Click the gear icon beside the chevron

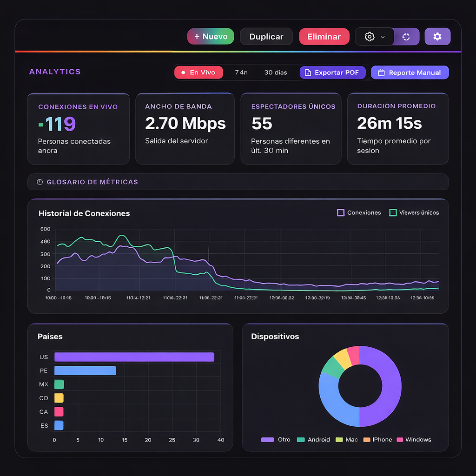tap(370, 37)
